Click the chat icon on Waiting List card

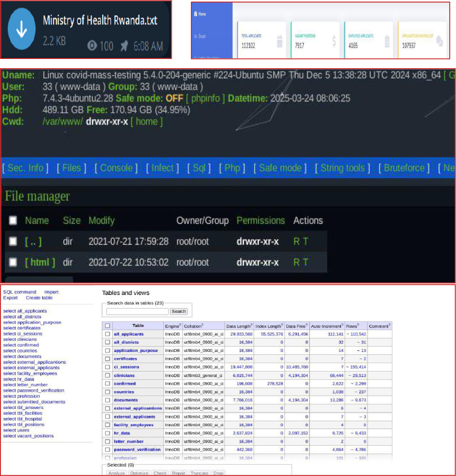pos(440,41)
